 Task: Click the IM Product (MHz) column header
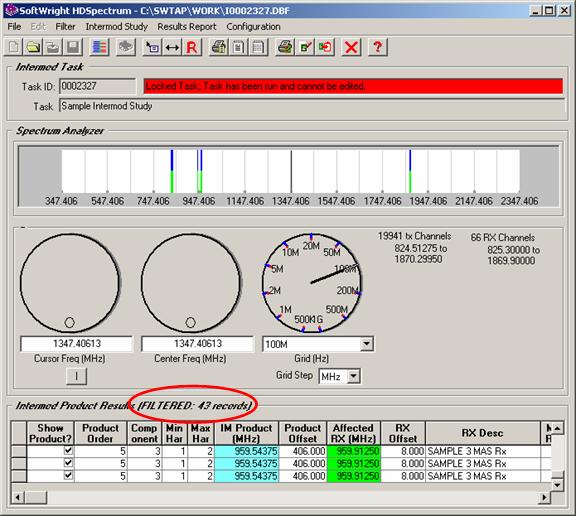pyautogui.click(x=246, y=433)
